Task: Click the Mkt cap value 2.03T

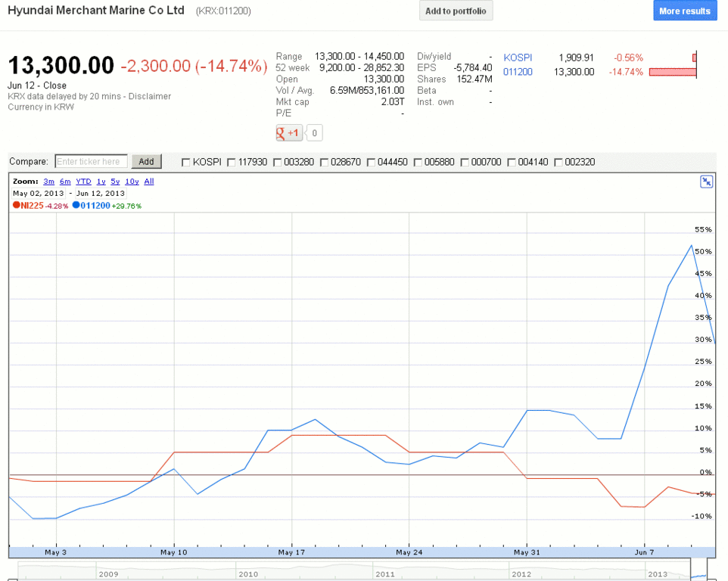Action: (393, 102)
